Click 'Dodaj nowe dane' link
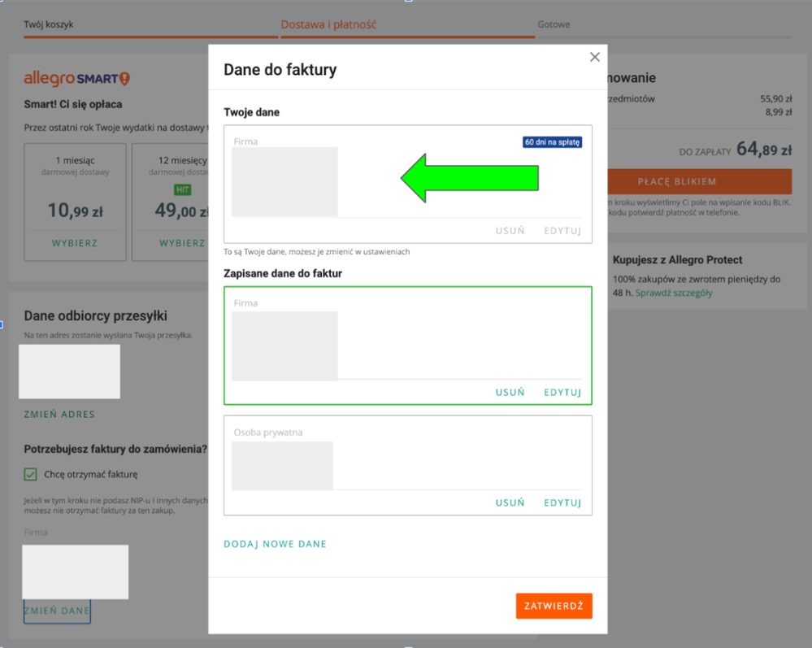 pyautogui.click(x=275, y=544)
